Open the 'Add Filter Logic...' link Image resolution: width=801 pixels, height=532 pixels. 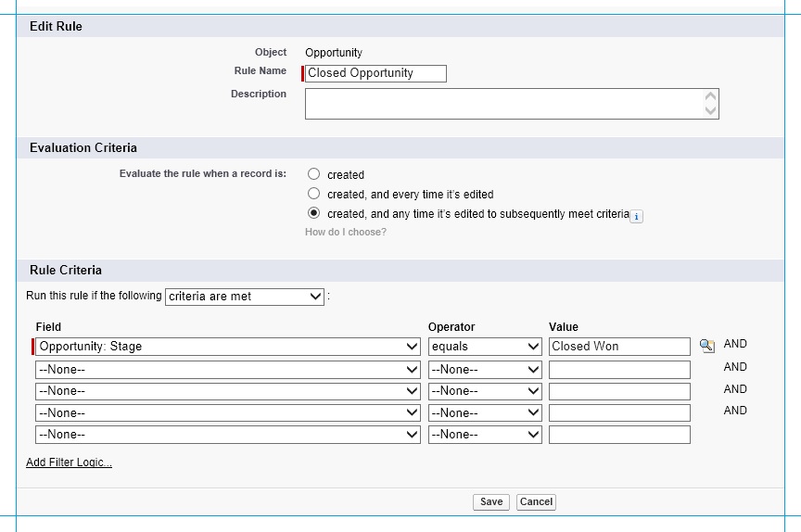(69, 462)
